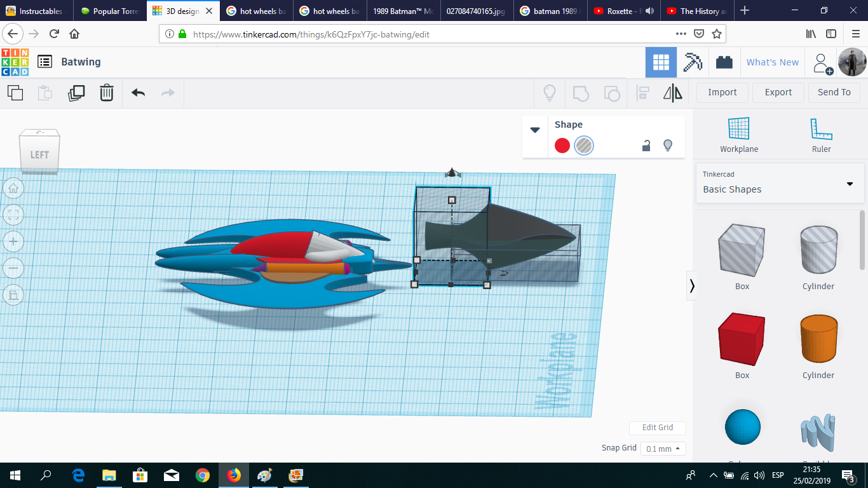Viewport: 868px width, 488px height.
Task: Collapse the Shape panel arrow
Action: 535,130
